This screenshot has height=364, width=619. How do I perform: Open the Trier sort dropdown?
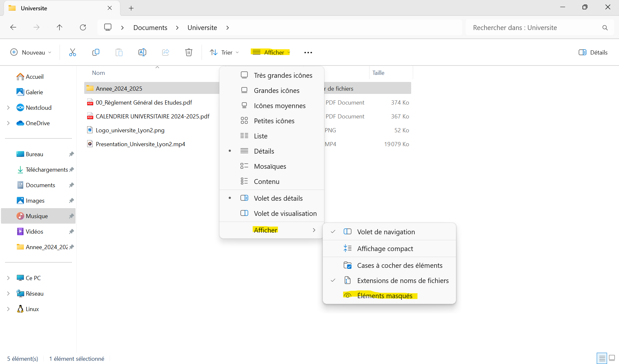tap(224, 52)
